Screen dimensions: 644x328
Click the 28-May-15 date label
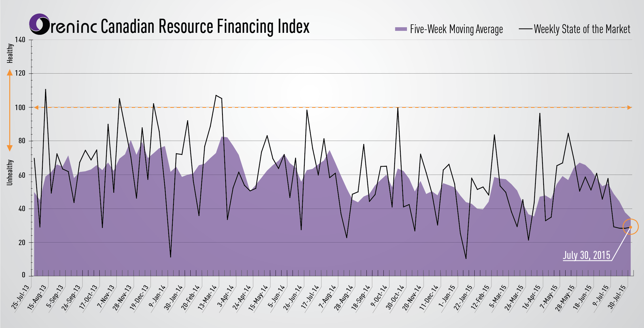(x=566, y=297)
